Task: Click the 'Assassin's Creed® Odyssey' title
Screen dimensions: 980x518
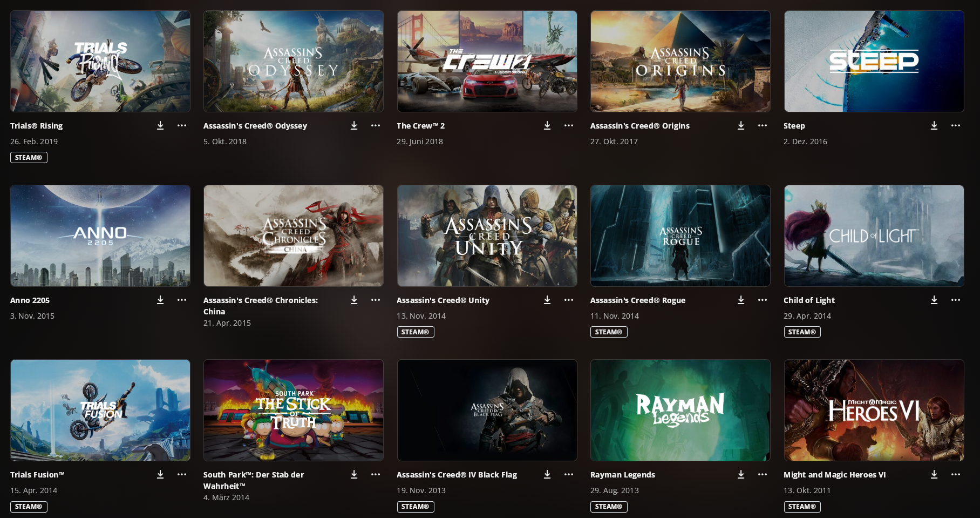Action: tap(255, 125)
